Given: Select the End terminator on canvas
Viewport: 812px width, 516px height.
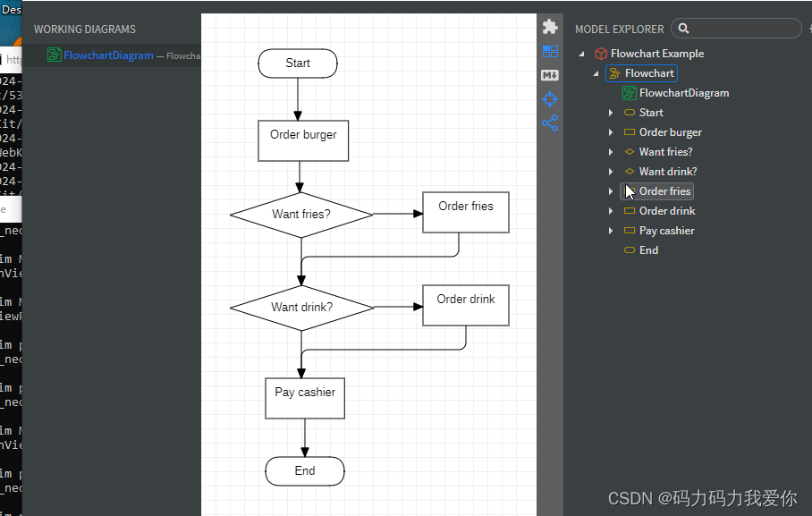Looking at the screenshot, I should (x=304, y=471).
